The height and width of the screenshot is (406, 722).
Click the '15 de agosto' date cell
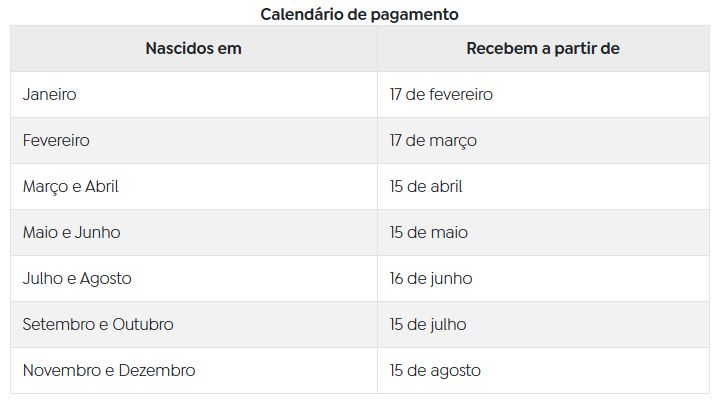tap(435, 371)
